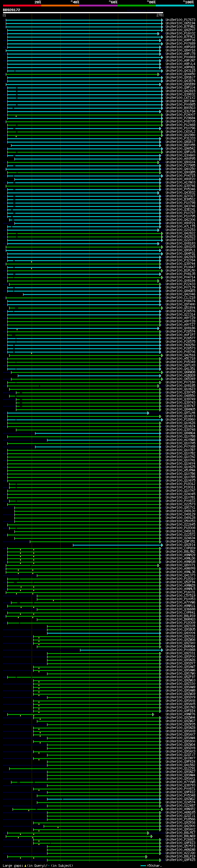Click the white query sequence bar

click(83, 12)
